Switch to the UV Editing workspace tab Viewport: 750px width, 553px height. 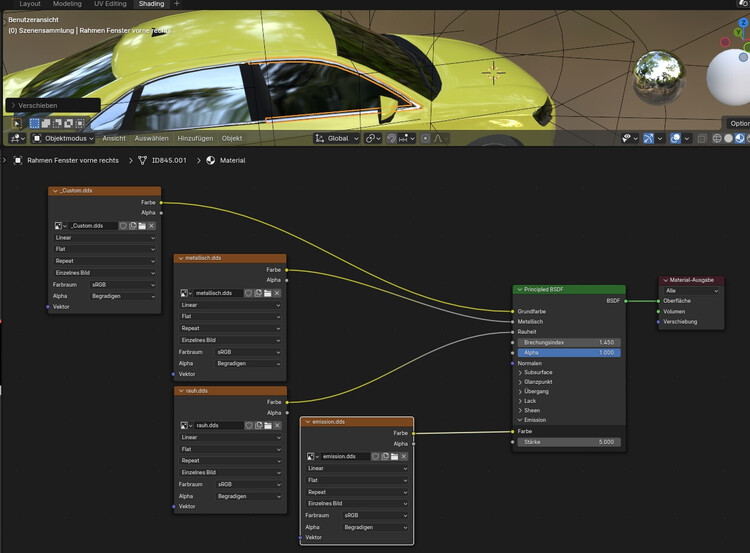pyautogui.click(x=109, y=4)
